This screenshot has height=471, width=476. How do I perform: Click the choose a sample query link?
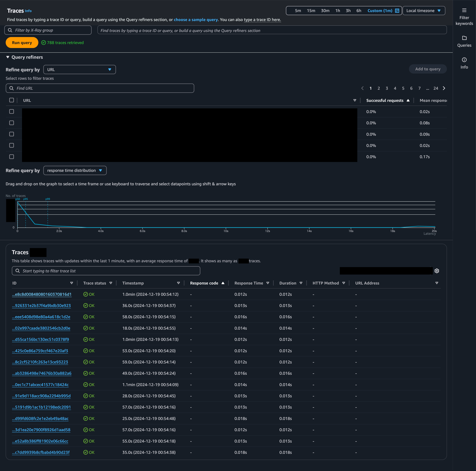coord(196,20)
